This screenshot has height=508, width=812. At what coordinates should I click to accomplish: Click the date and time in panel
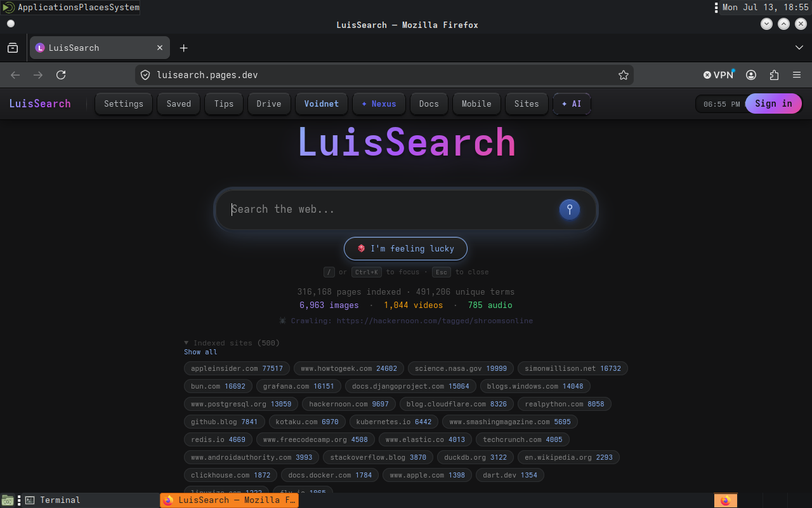pyautogui.click(x=765, y=8)
